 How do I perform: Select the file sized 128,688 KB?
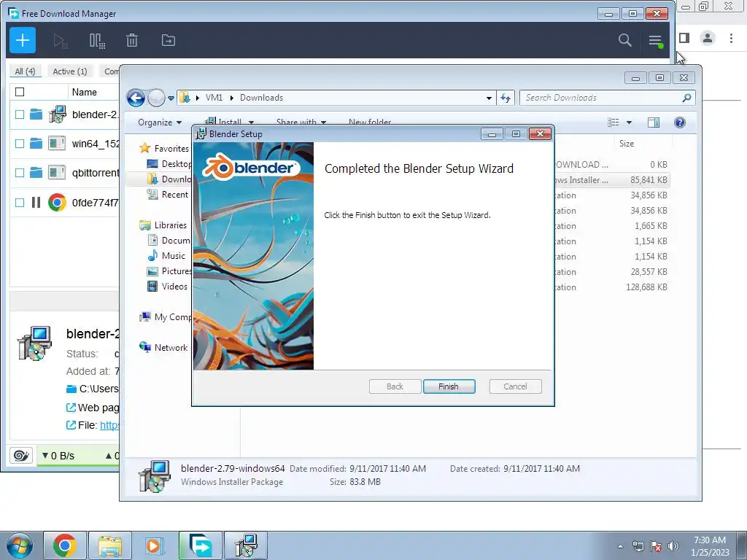(x=612, y=287)
